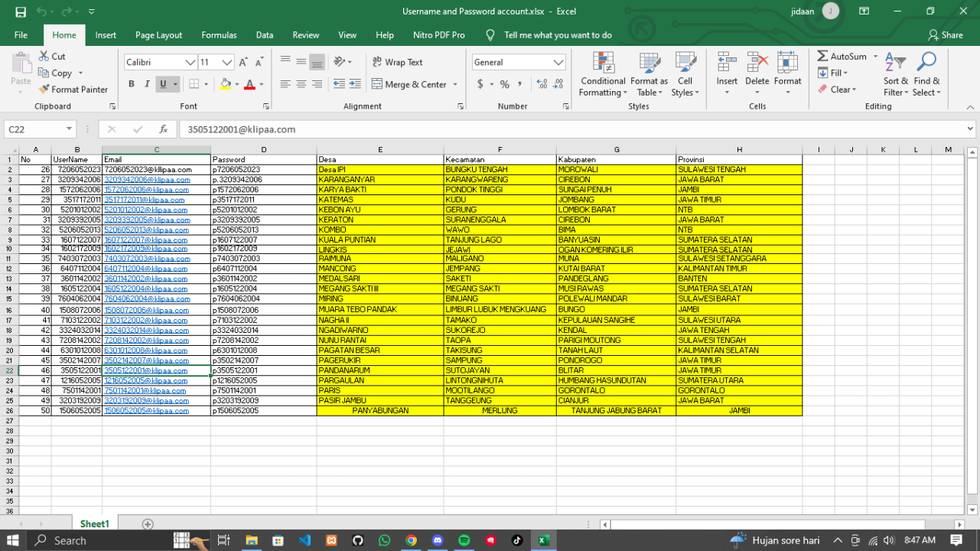Open the font name dropdown showing Calibri
This screenshot has width=980, height=551.
pyautogui.click(x=190, y=63)
